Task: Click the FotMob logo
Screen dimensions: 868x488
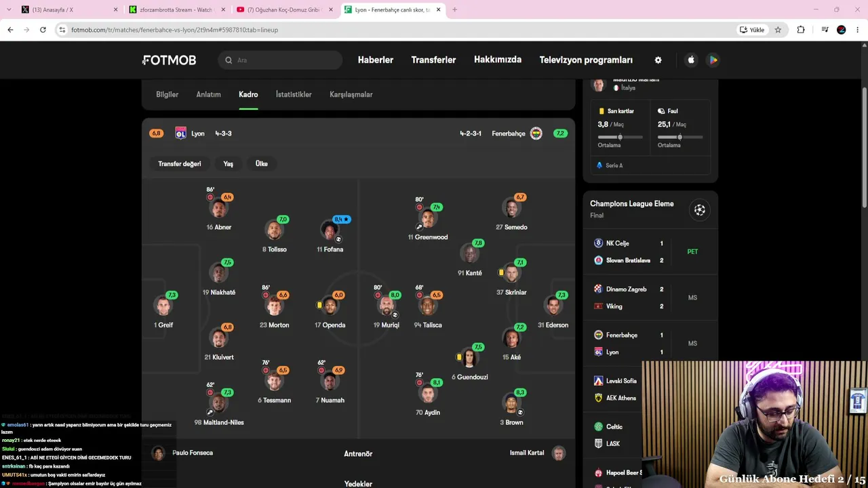Action: [x=169, y=60]
